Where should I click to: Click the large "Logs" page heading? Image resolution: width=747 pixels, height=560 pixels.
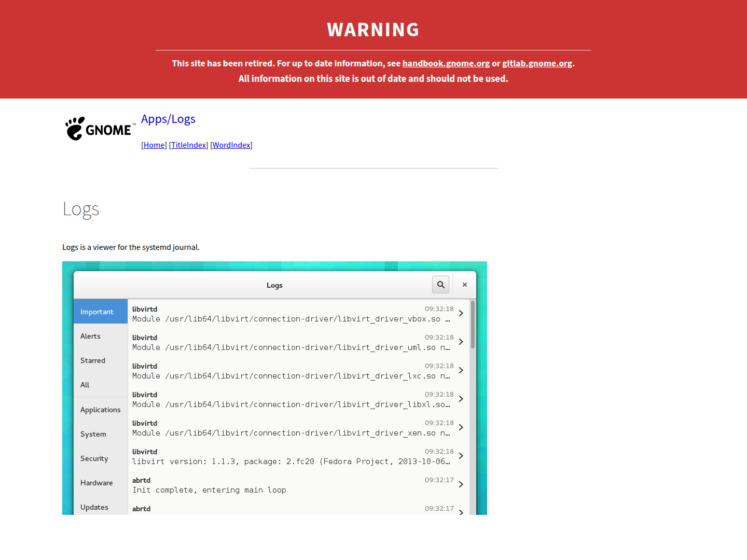pyautogui.click(x=81, y=209)
